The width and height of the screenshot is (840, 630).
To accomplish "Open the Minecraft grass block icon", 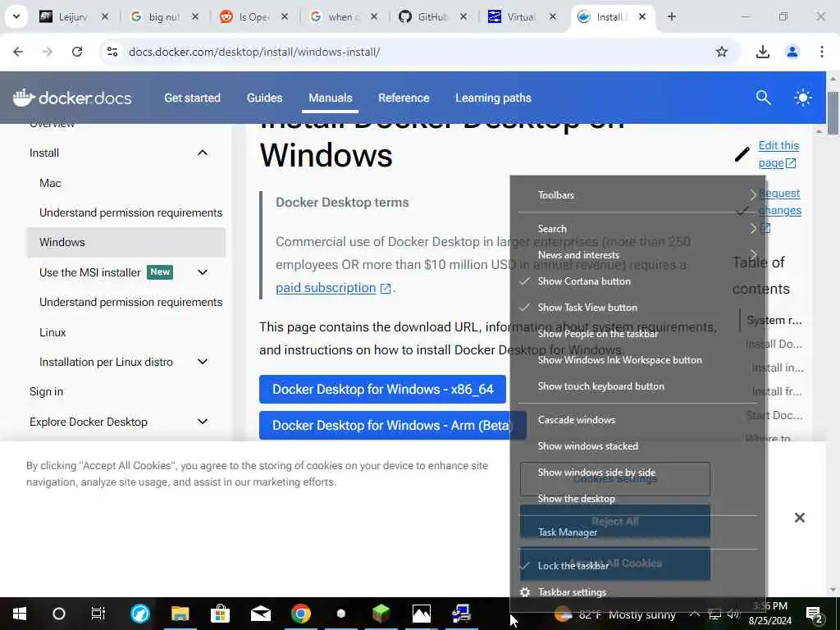I will coord(381,614).
